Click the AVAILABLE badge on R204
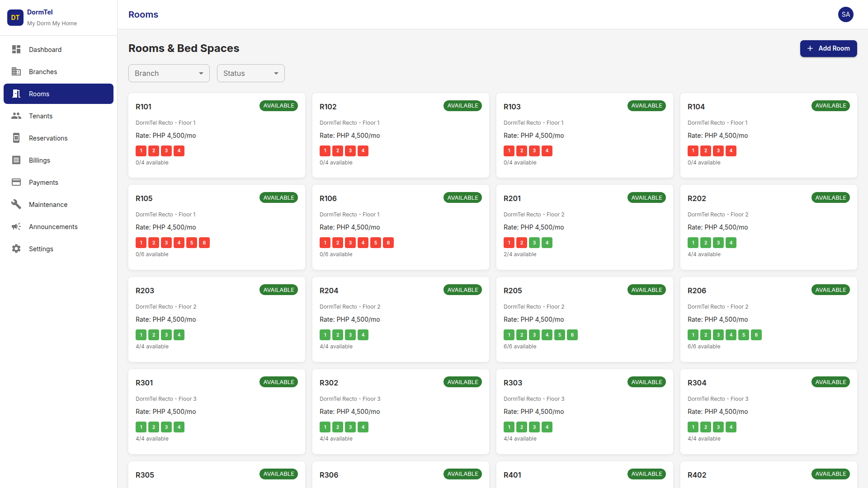Screen dimensions: 868x488 [x=463, y=290]
